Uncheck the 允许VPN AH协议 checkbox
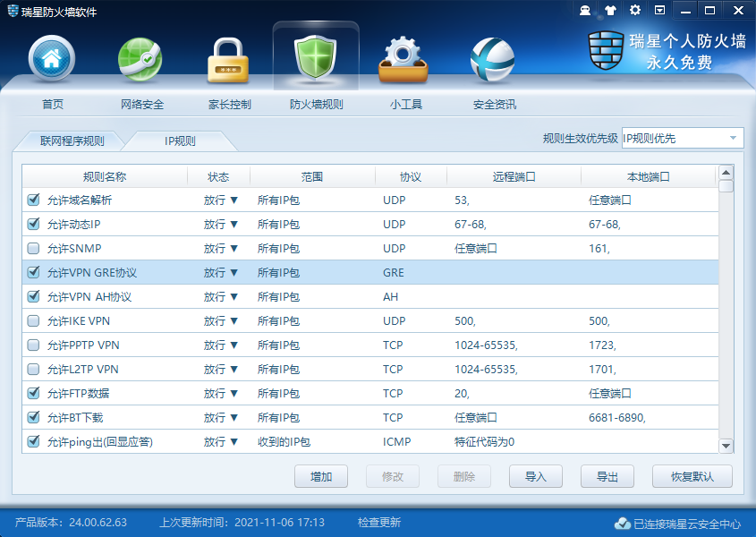Screen dimensions: 756x537 tap(33, 296)
